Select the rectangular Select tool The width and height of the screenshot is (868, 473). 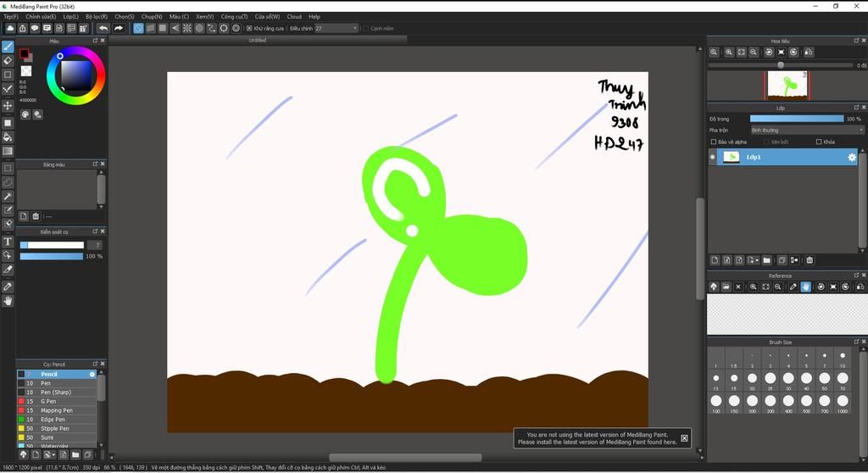tap(8, 168)
